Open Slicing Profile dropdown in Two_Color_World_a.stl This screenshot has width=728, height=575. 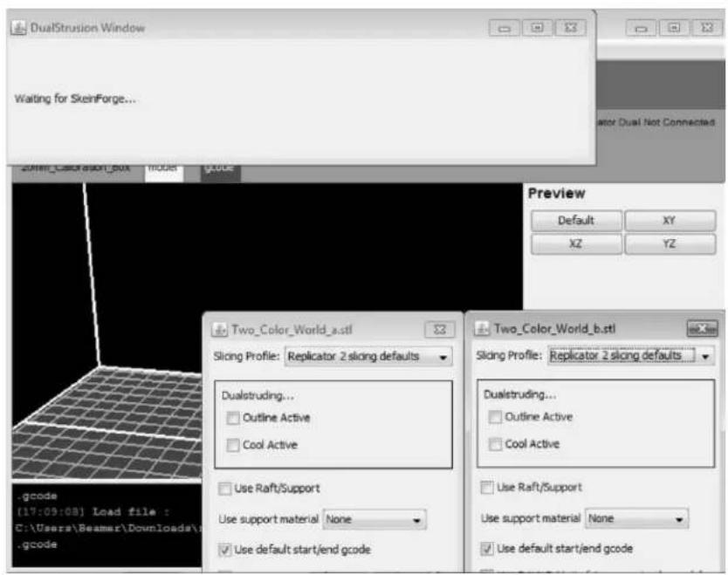[x=368, y=357]
